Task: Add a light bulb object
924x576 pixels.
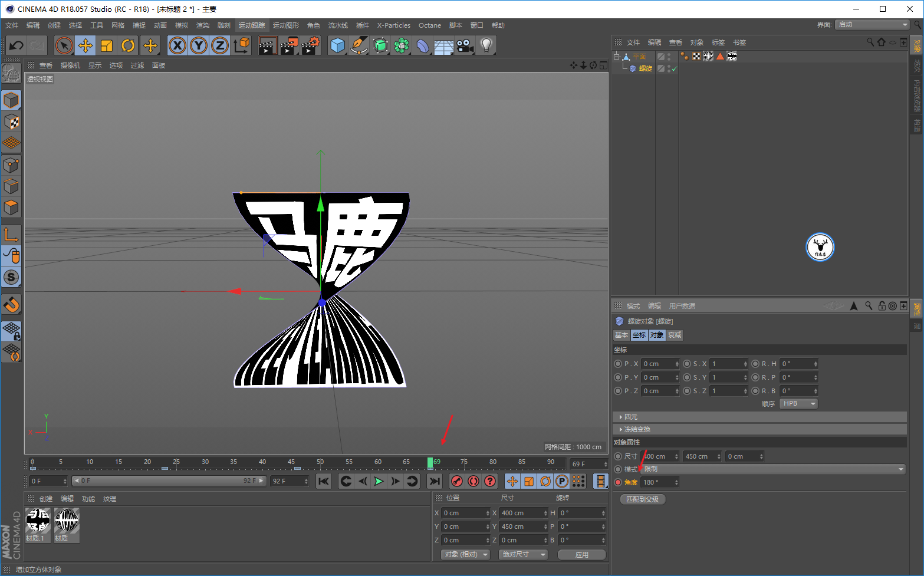Action: (486, 45)
